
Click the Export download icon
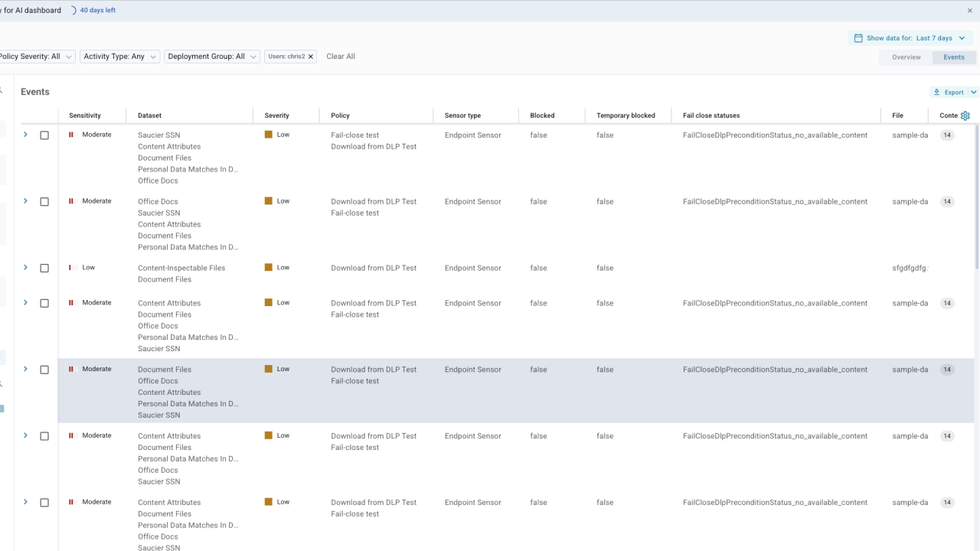936,92
